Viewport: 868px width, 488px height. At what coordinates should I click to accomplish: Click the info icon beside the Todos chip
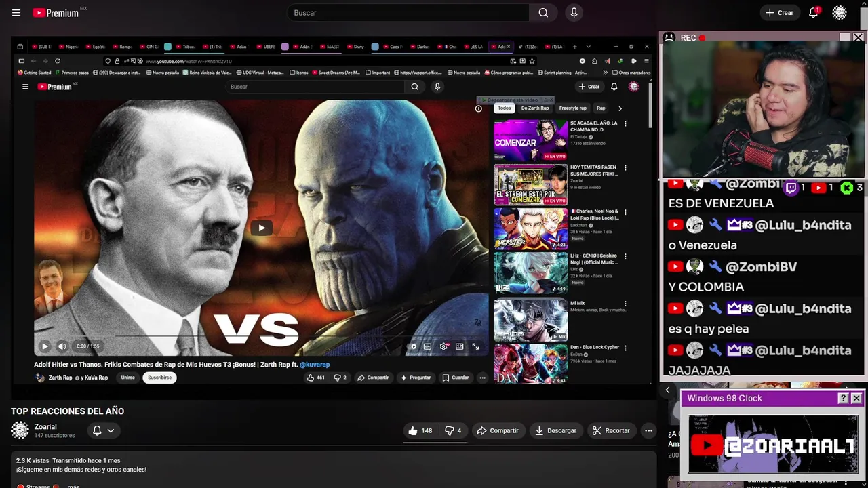click(479, 108)
